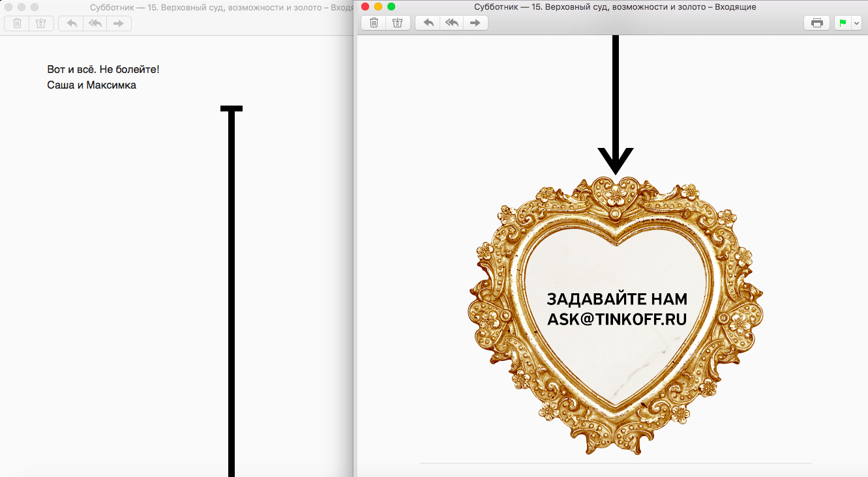The height and width of the screenshot is (477, 868).
Task: Click 'ЗАДАВАЙТЕ НАМ' text in heart
Action: pyautogui.click(x=617, y=299)
